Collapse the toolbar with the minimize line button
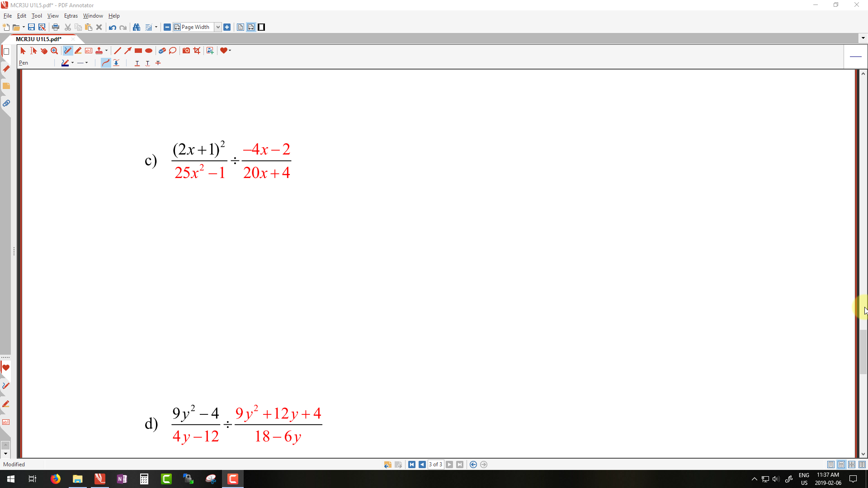The width and height of the screenshot is (868, 488). pyautogui.click(x=856, y=56)
